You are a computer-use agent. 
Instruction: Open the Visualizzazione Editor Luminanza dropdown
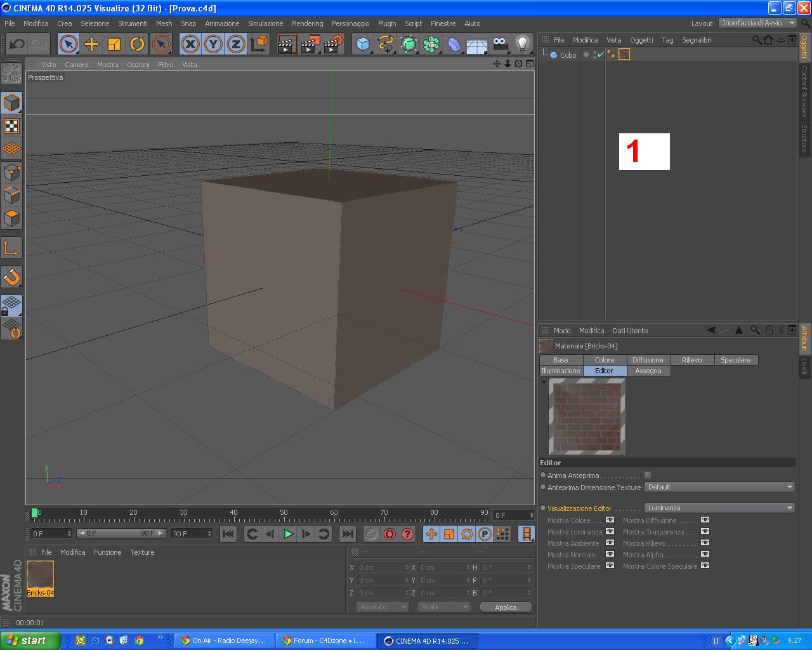(x=720, y=508)
